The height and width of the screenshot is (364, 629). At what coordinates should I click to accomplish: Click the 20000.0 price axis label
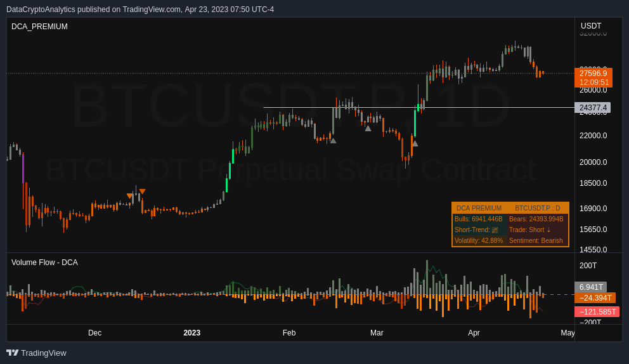[593, 162]
